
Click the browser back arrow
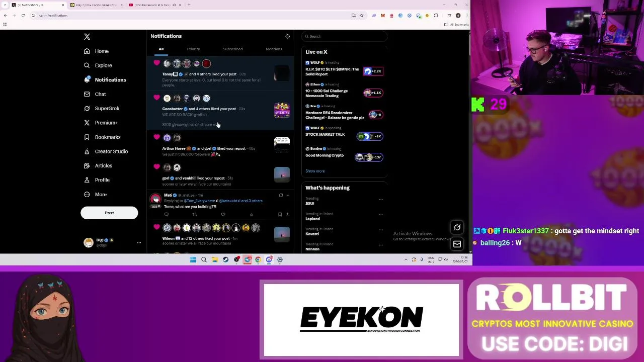click(x=5, y=16)
